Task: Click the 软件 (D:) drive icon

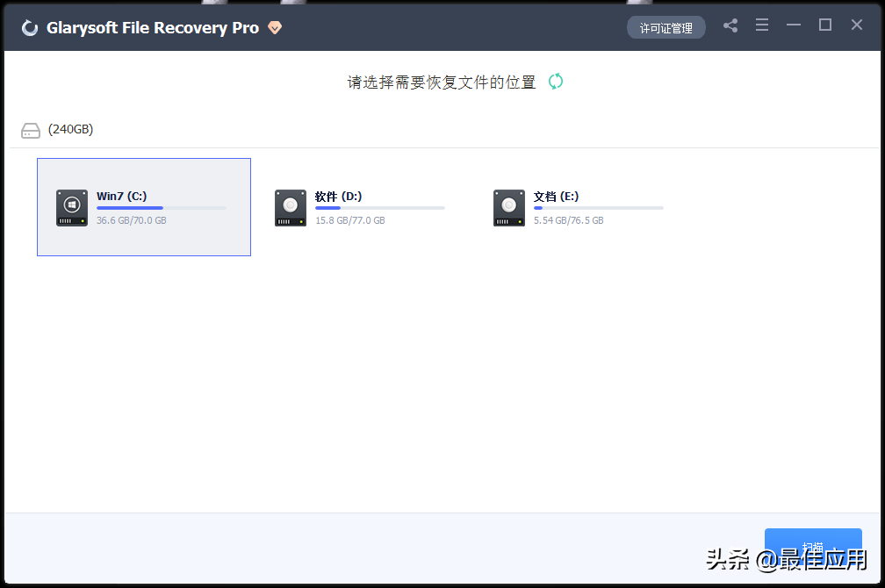Action: (x=290, y=208)
